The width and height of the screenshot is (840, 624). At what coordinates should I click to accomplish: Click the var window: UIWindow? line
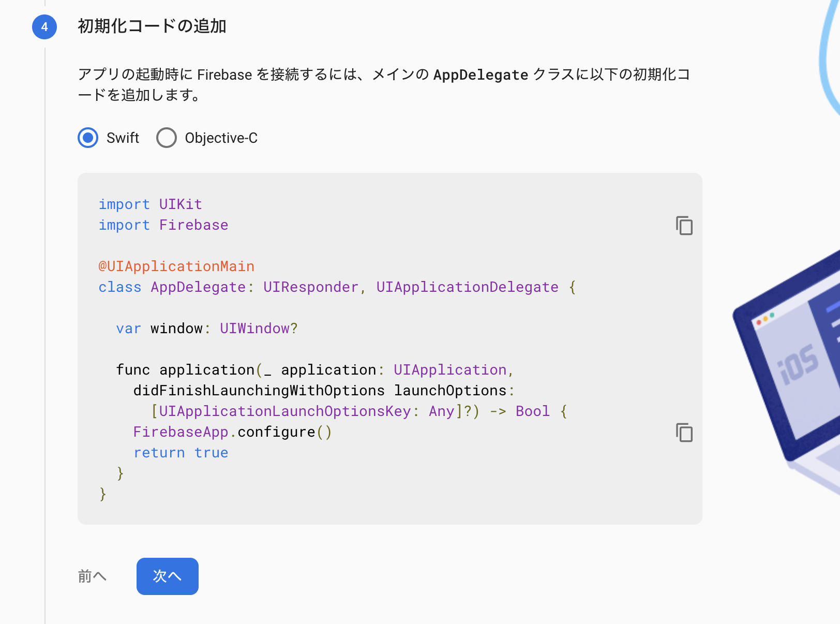point(207,328)
